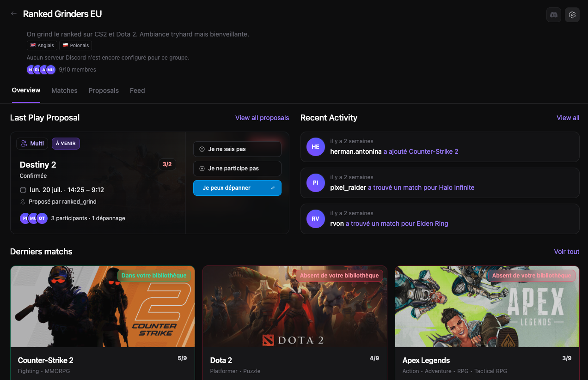Click the Recent Activity heading
588x380 pixels.
(x=329, y=118)
